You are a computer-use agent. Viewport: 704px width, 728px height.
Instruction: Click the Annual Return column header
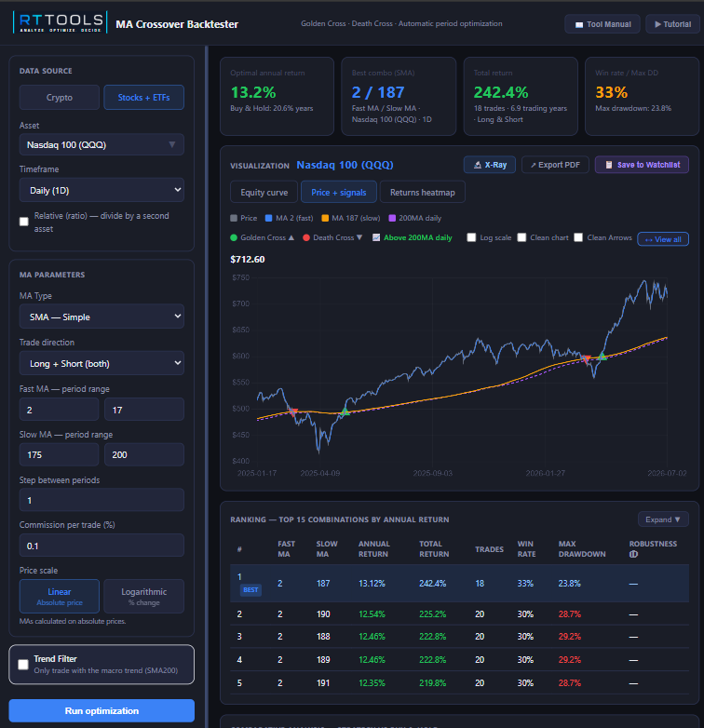[373, 548]
